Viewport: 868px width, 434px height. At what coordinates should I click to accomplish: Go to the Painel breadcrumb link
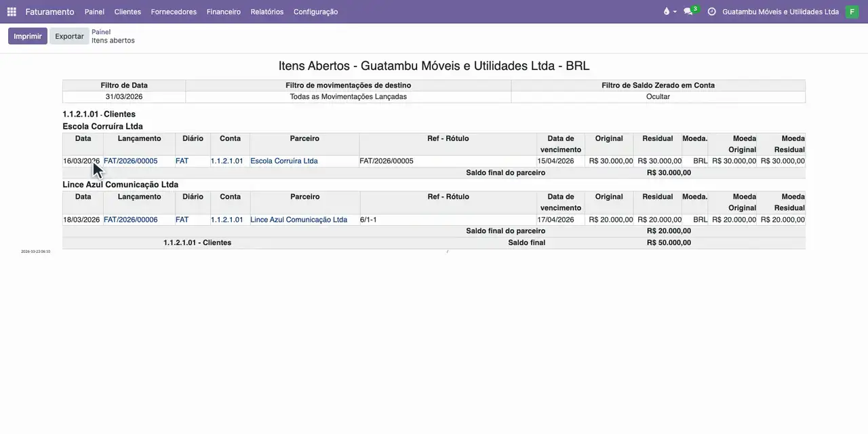point(101,32)
